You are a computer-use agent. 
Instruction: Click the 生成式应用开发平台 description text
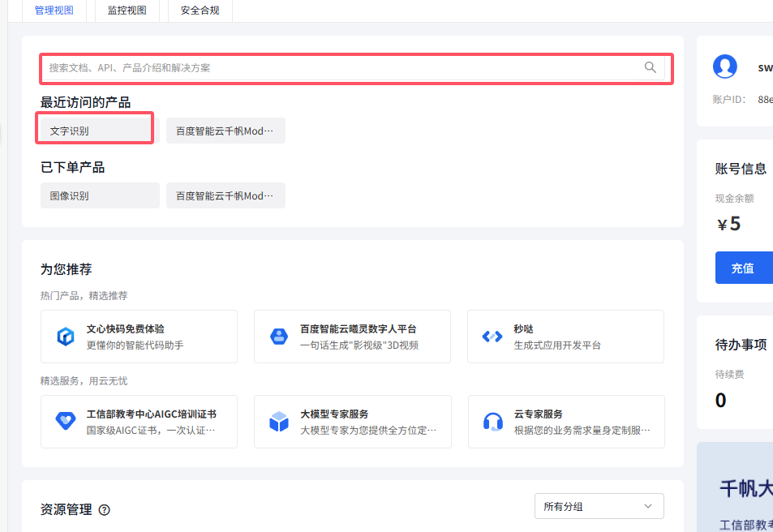pos(557,345)
